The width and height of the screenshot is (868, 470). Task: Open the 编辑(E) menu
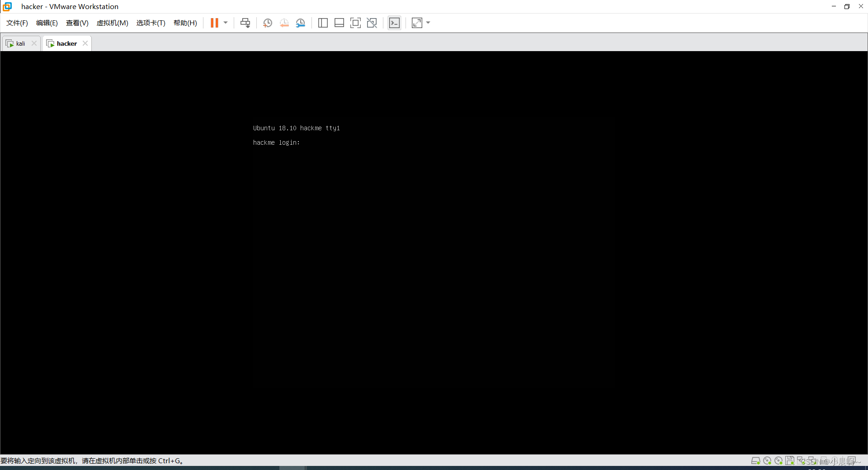click(47, 23)
